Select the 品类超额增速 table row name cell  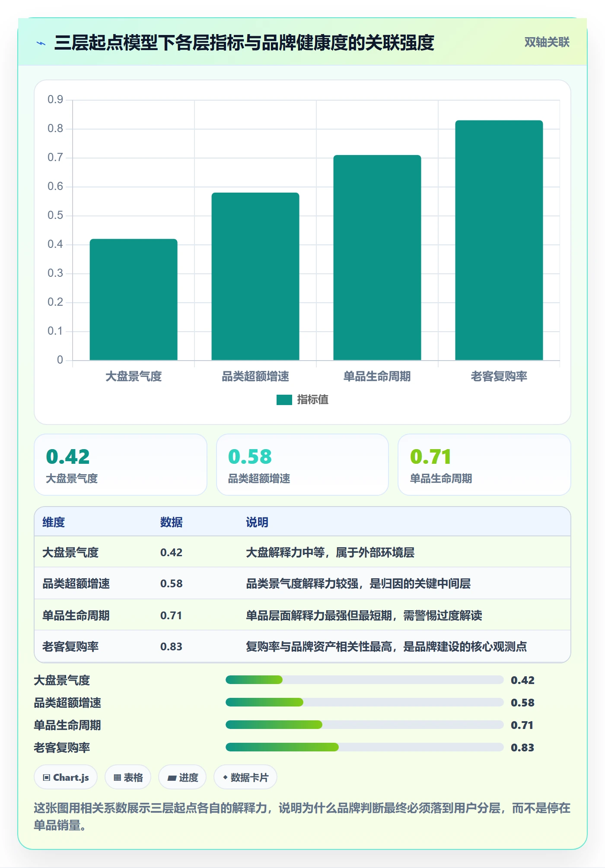tap(76, 583)
